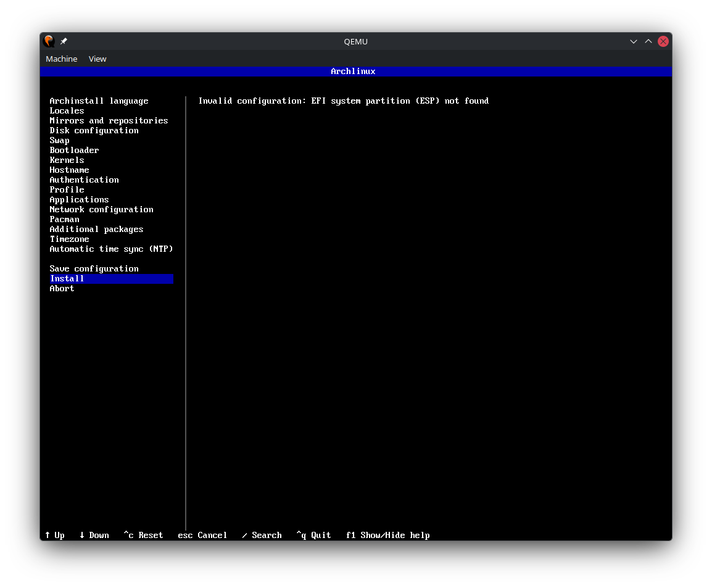The width and height of the screenshot is (712, 588).
Task: Select the Pacman entry
Action: click(x=65, y=219)
